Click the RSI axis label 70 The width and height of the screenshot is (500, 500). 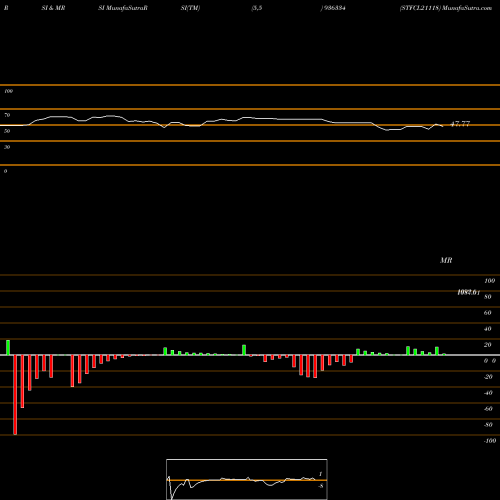[7, 115]
